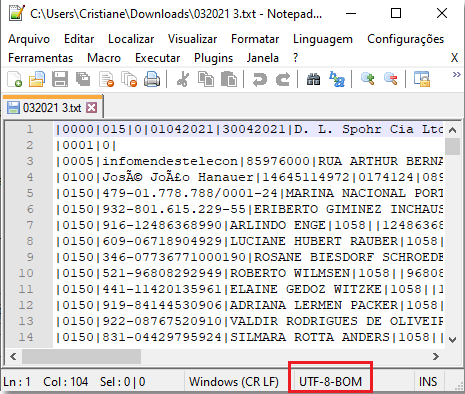Click 'MARINA NACIONAL' on line 5
Image resolution: width=465 pixels, height=394 pixels.
coord(346,193)
